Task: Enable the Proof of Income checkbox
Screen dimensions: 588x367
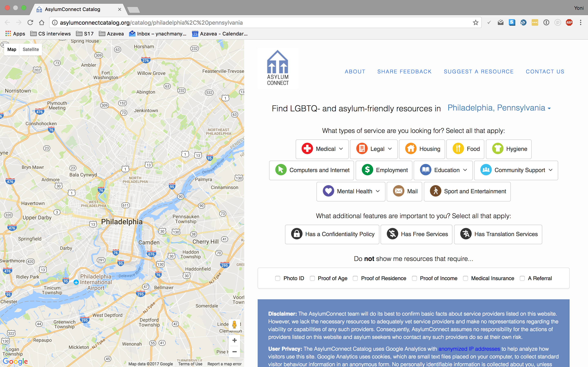Action: (414, 278)
